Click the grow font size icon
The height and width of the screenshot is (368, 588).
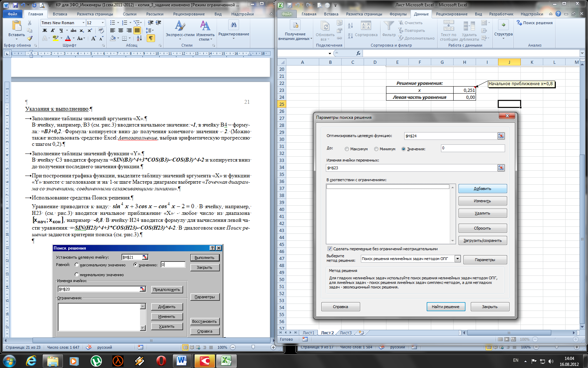[x=93, y=38]
